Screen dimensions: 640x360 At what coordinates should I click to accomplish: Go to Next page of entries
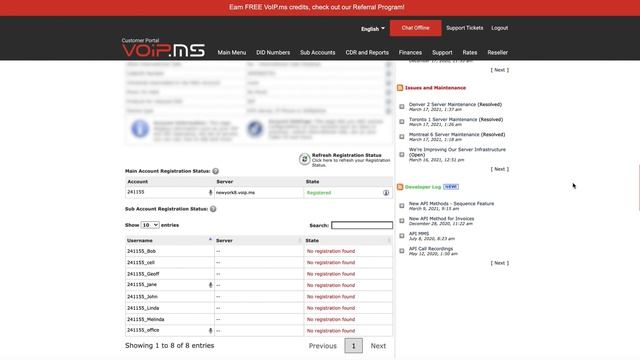pos(378,346)
